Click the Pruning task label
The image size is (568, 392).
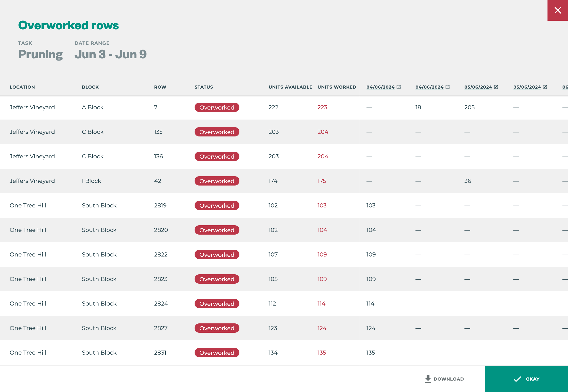click(40, 54)
